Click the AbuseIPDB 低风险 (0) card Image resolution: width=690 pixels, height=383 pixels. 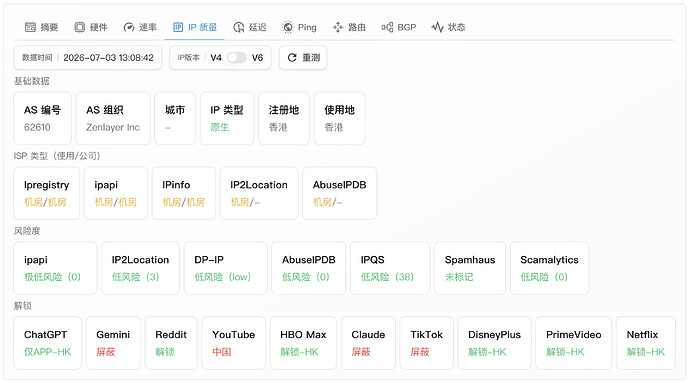point(309,268)
